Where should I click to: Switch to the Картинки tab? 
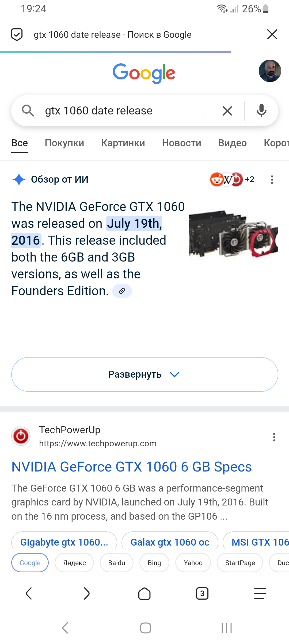(123, 143)
